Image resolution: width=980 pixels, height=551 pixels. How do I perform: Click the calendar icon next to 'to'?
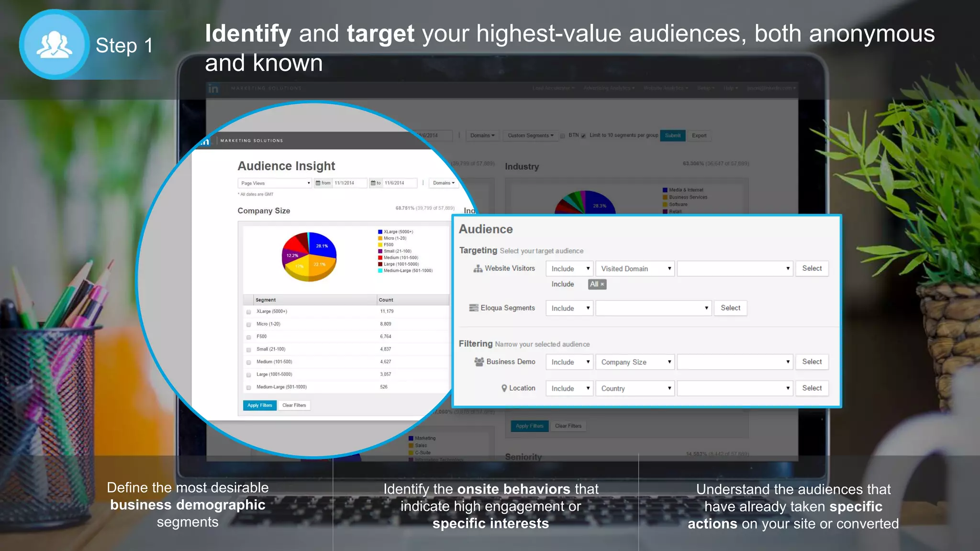point(373,183)
